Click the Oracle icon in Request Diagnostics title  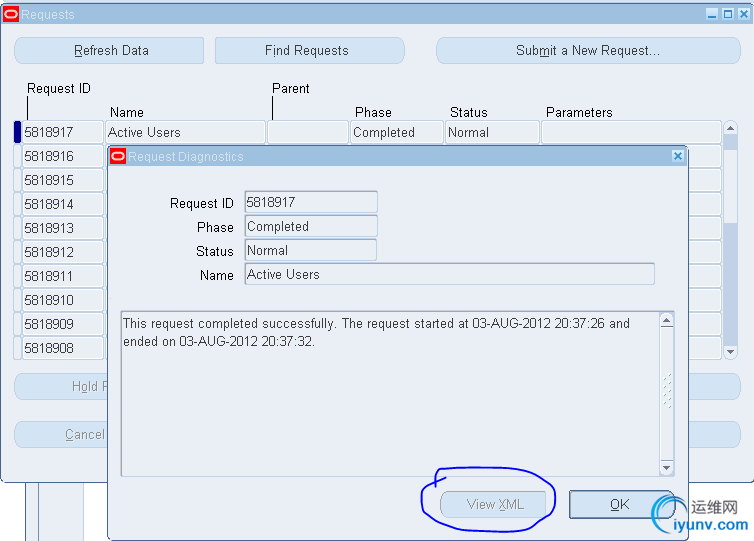(x=118, y=156)
